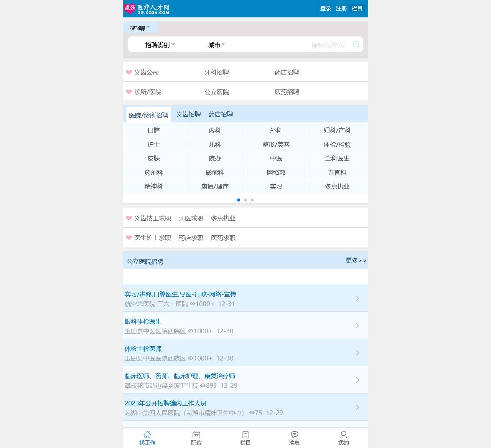Image resolution: width=491 pixels, height=448 pixels.
Task: Click the heart icon beside 义齿公司
Action: [129, 72]
